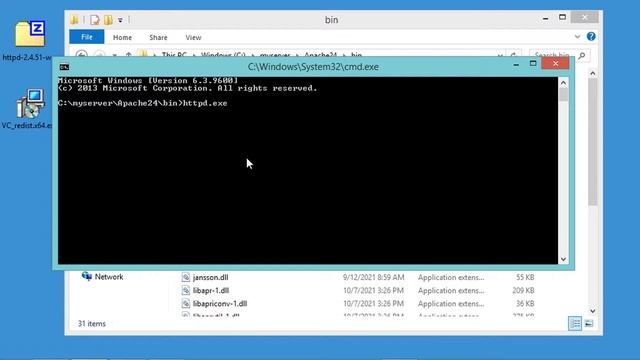This screenshot has height=360, width=640.
Task: Click the 209 KB size cell
Action: click(x=523, y=291)
